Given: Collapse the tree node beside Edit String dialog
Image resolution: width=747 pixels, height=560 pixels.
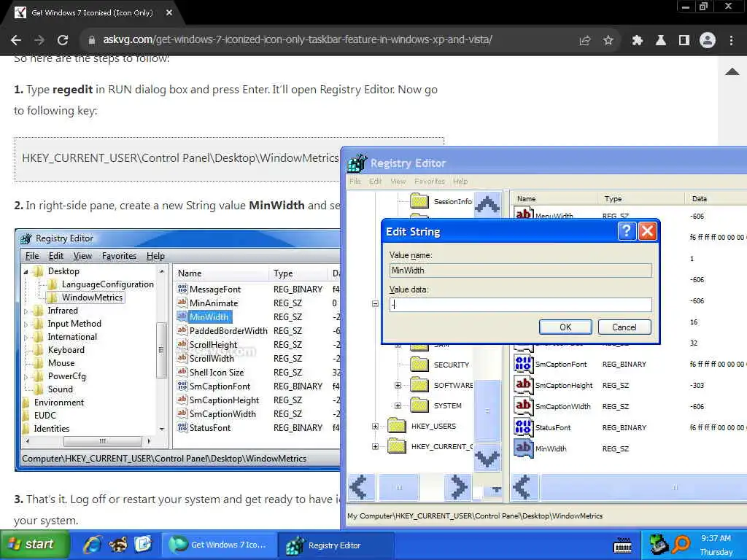Looking at the screenshot, I should pos(376,304).
